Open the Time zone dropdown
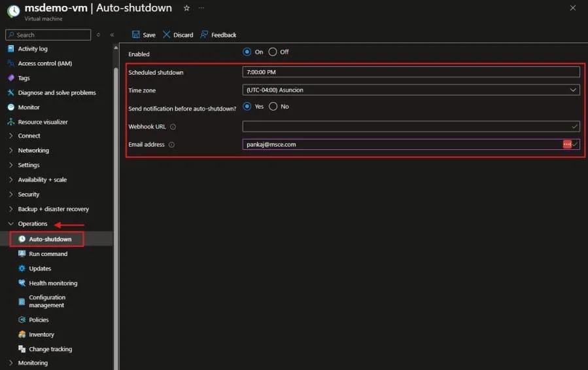Image resolution: width=588 pixels, height=370 pixels. coord(411,90)
